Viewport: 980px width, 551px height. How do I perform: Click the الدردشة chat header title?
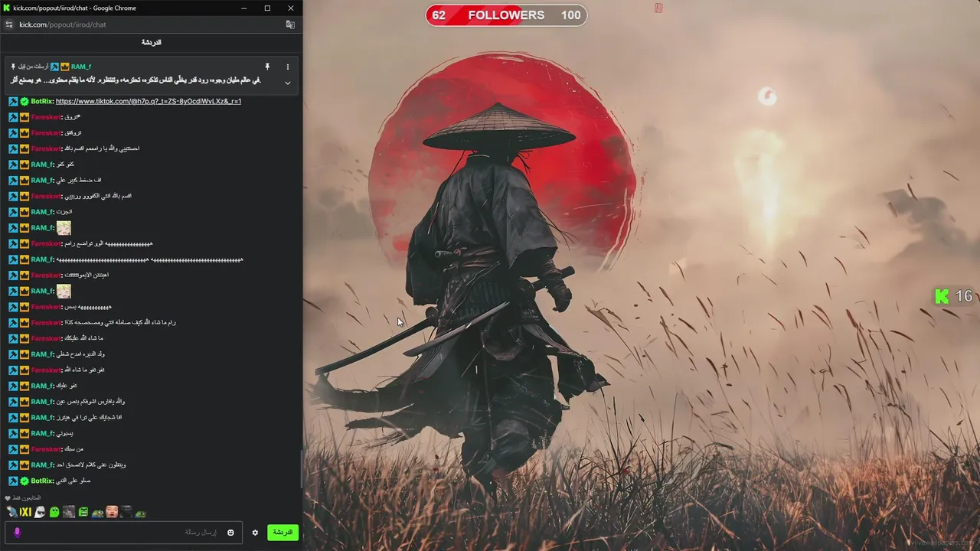[x=152, y=42]
